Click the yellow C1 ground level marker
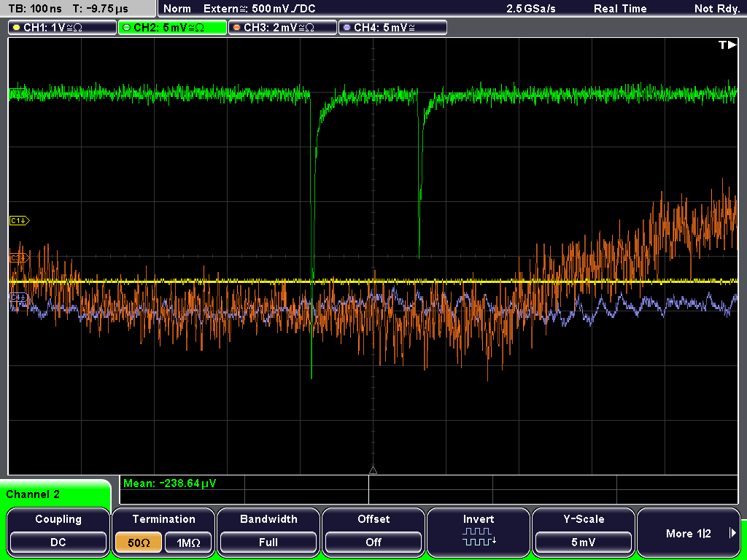 (20, 220)
